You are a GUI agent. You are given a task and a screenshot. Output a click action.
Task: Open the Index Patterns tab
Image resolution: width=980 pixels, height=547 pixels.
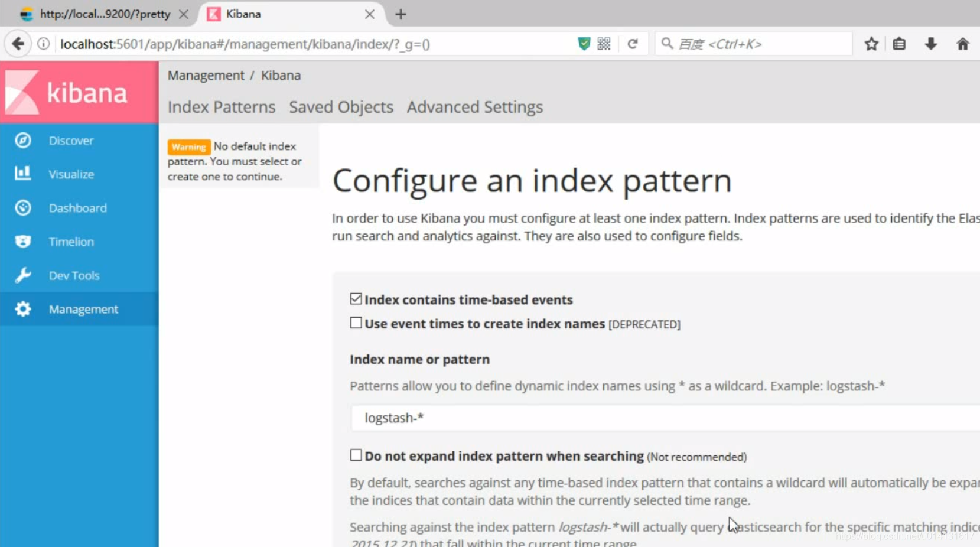(222, 107)
